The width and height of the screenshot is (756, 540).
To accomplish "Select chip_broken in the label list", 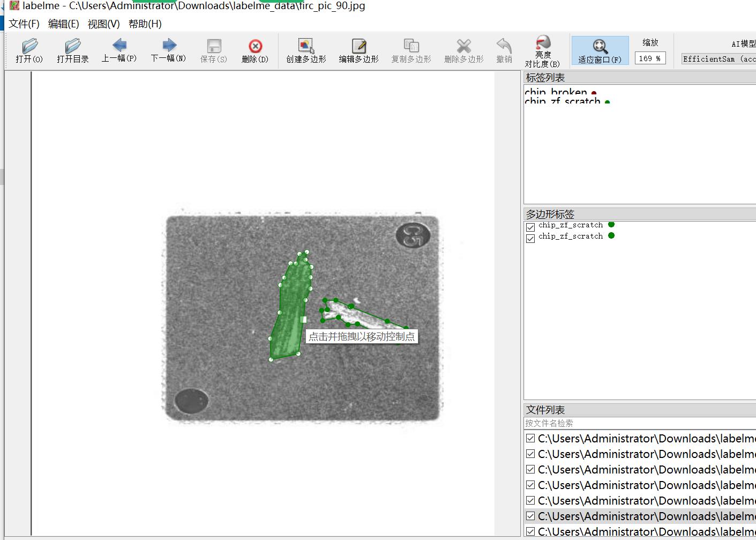I will (x=556, y=92).
